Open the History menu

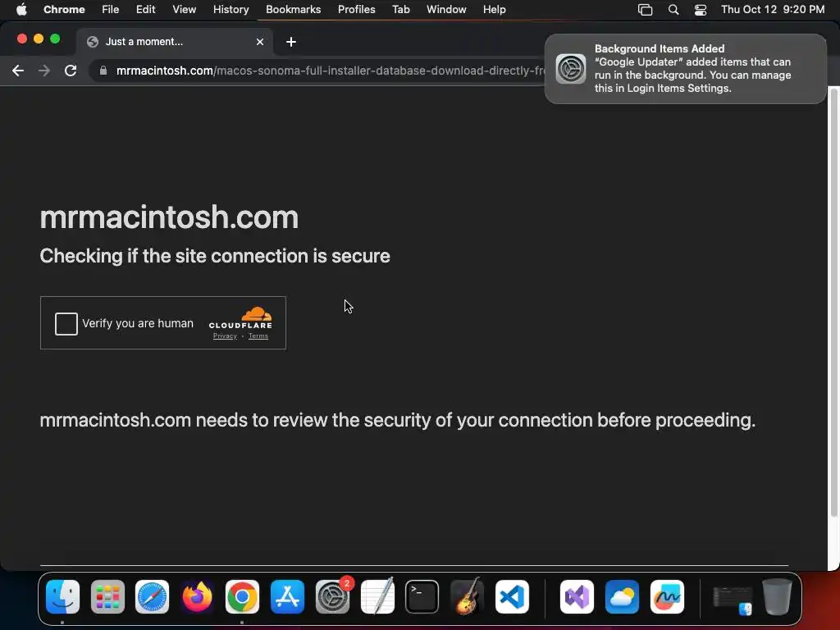tap(231, 10)
